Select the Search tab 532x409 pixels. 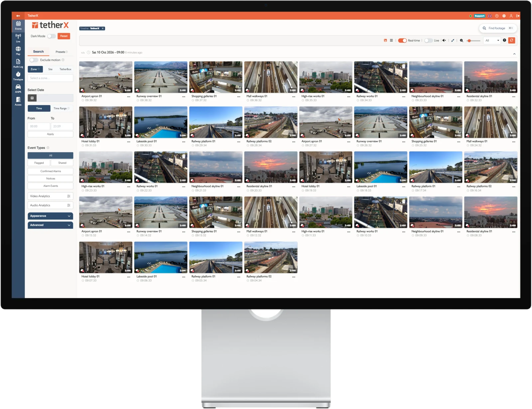pyautogui.click(x=38, y=52)
